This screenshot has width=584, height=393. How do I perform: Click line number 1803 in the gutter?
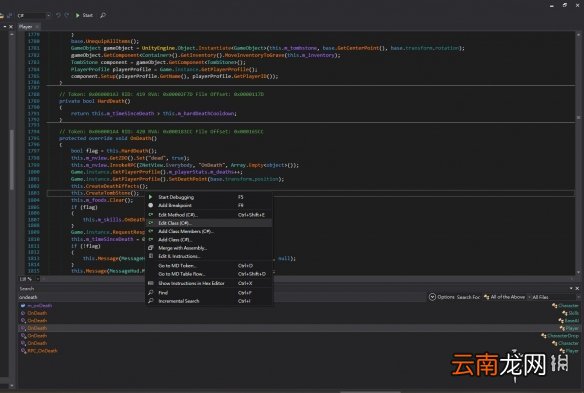34,193
